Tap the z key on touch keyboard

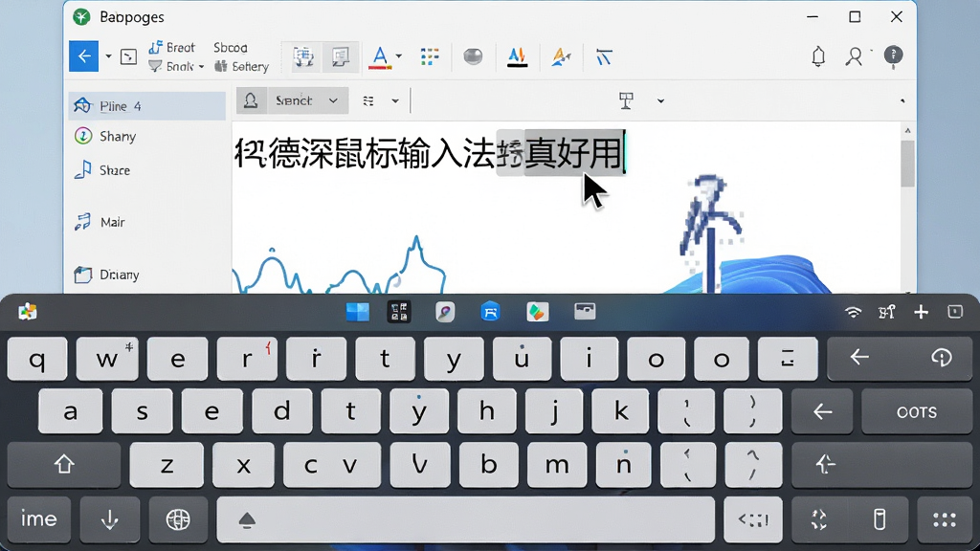pyautogui.click(x=167, y=465)
